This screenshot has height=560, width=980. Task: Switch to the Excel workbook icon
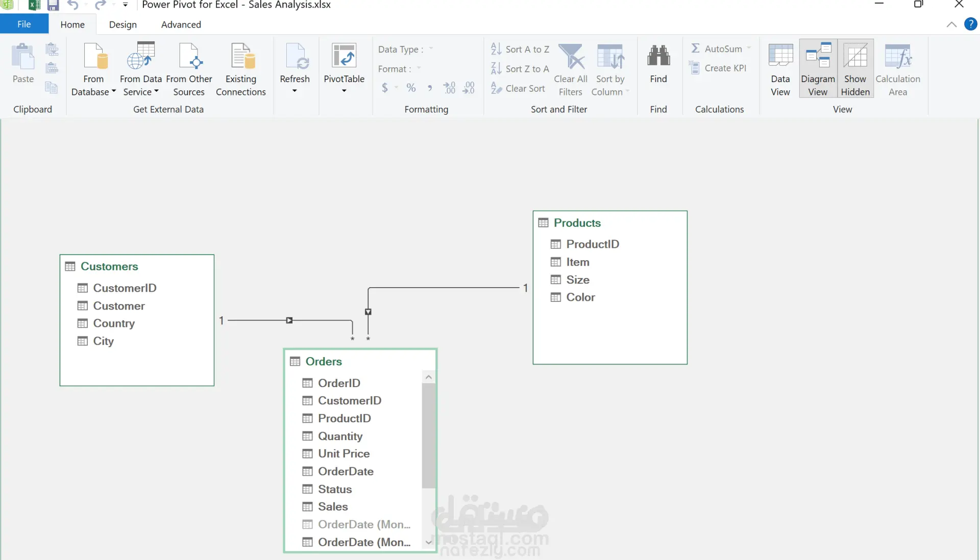pyautogui.click(x=34, y=5)
